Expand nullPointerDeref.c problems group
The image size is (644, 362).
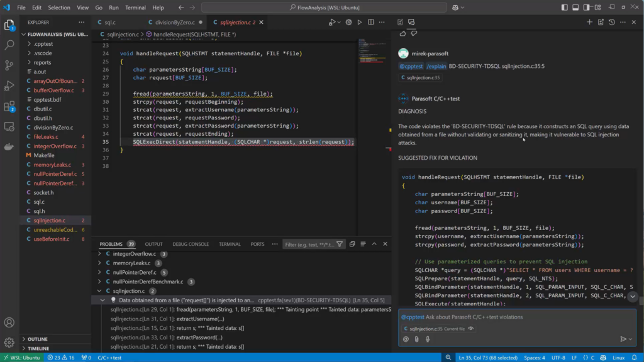point(99,273)
